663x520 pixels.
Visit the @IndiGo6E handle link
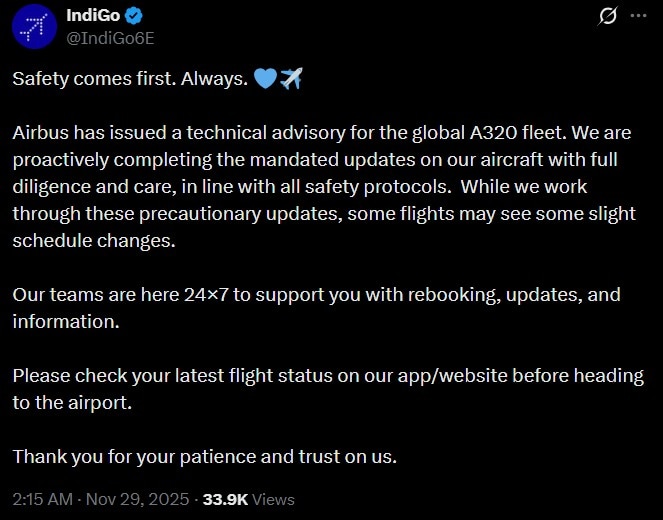pos(110,38)
